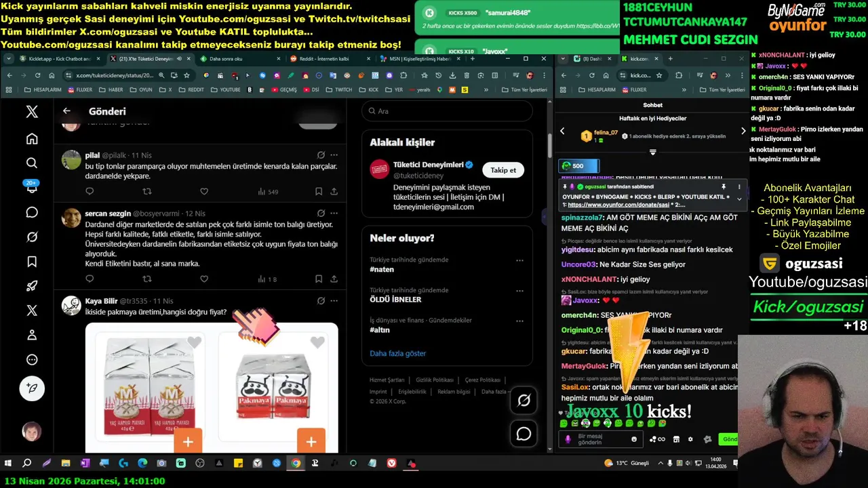Image resolution: width=868 pixels, height=488 pixels.
Task: Open Tüm Yer İşaretleri folder in left browser
Action: point(524,89)
